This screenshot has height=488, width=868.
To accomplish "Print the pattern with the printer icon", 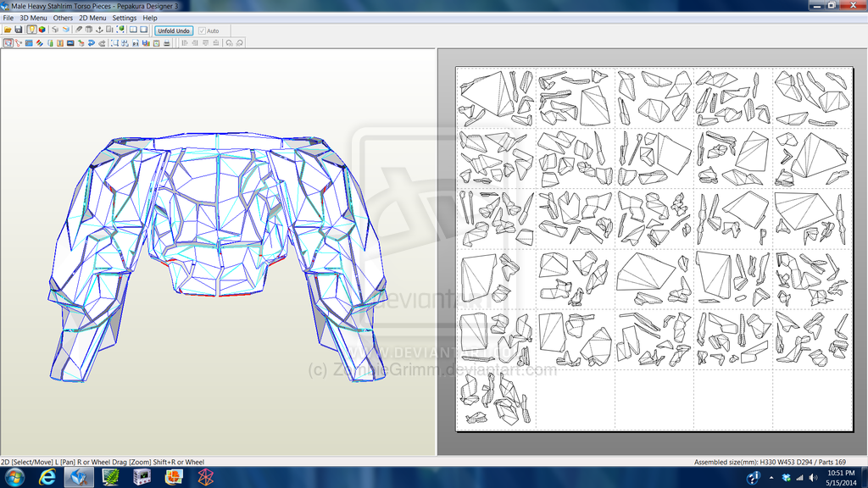I will pos(167,43).
